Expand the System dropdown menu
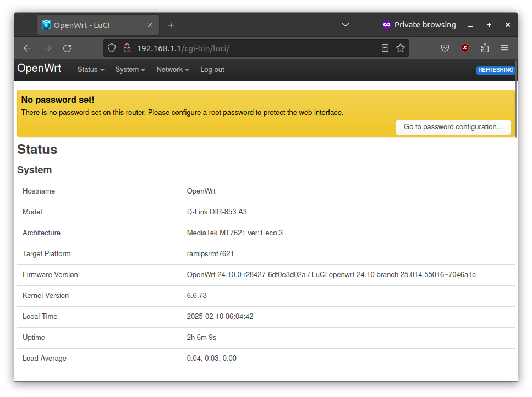Viewport: 532px width, 397px height. point(130,70)
